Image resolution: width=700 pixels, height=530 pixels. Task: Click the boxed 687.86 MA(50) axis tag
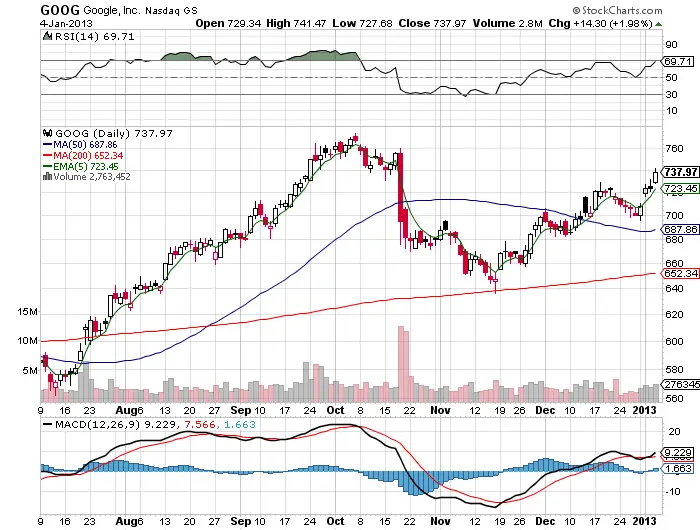681,229
